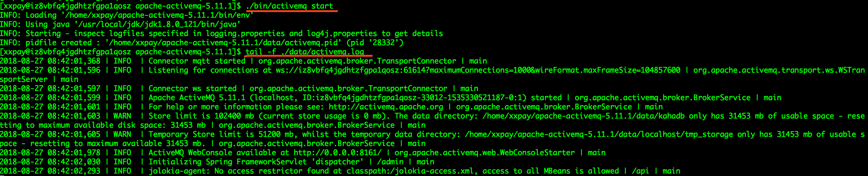868x176 pixels.
Task: Click the timestamp 2018-08-27 08:42:01,368
Action: [50, 61]
